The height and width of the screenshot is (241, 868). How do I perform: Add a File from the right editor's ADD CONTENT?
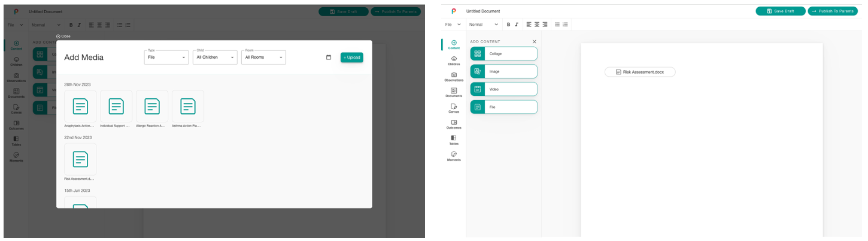(x=504, y=107)
